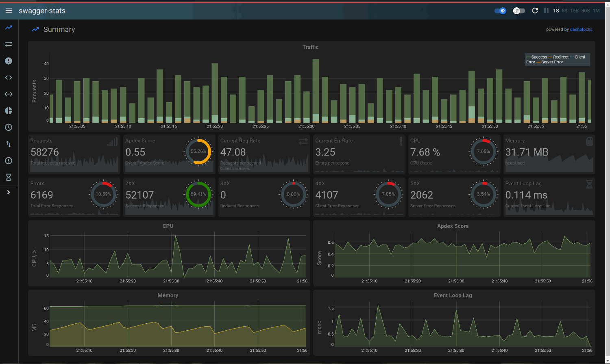
Task: Open the hamburger menu next to swagger-stats
Action: [x=9, y=11]
